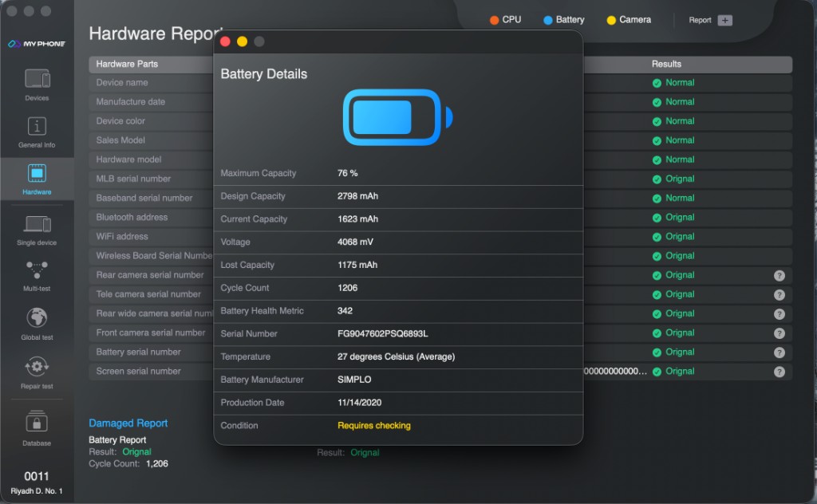Click the Requires checking condition text
Image resolution: width=817 pixels, height=504 pixels.
(x=374, y=426)
